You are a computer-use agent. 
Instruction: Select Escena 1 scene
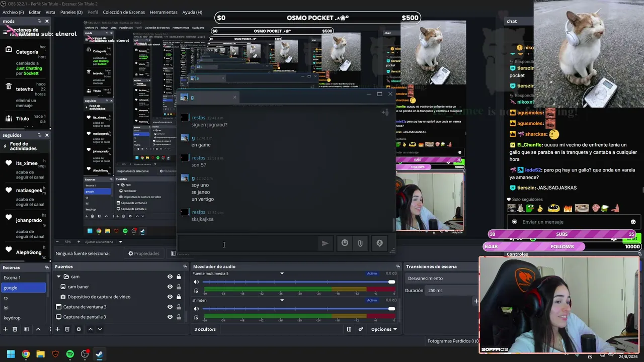[x=24, y=278]
